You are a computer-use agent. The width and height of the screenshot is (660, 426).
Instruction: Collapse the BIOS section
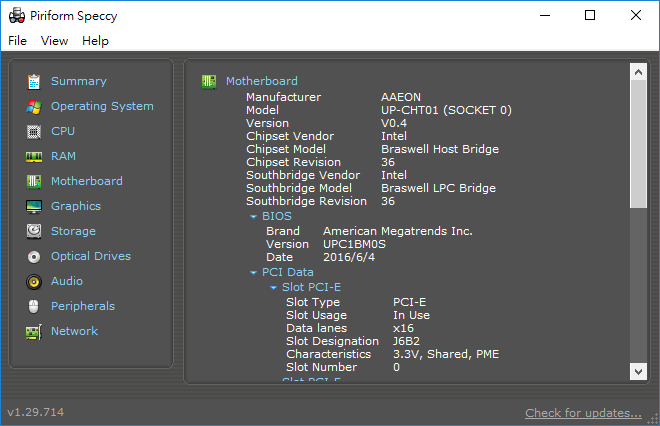[x=254, y=216]
